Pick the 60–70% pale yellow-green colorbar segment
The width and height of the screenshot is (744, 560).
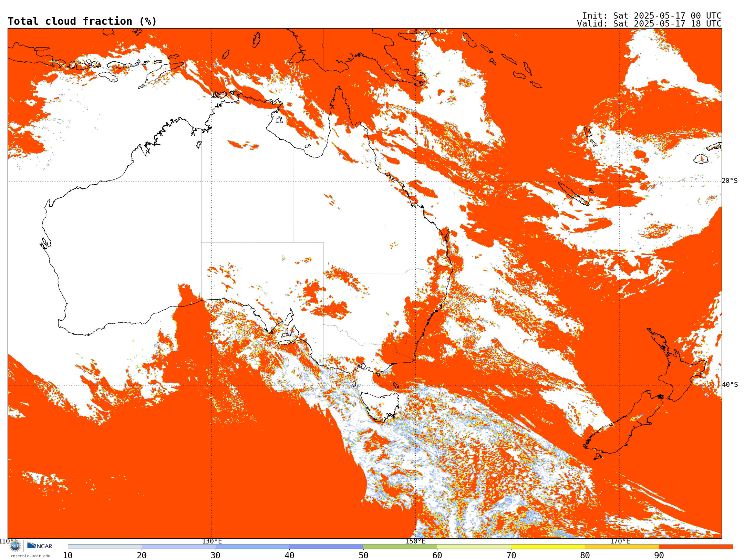pos(474,547)
